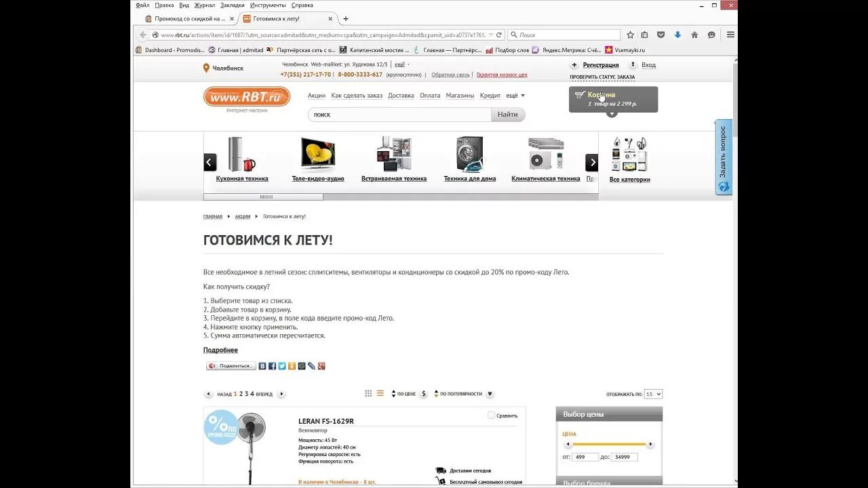Viewport: 868px width, 488px height.
Task: Go to the previous page arrow before НАЗАД
Action: click(x=209, y=394)
